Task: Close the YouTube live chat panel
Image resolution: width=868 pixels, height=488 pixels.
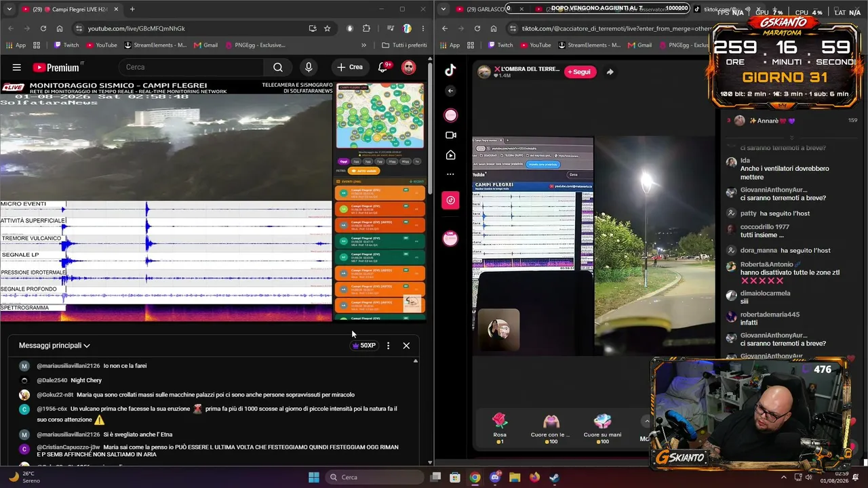Action: pos(406,346)
